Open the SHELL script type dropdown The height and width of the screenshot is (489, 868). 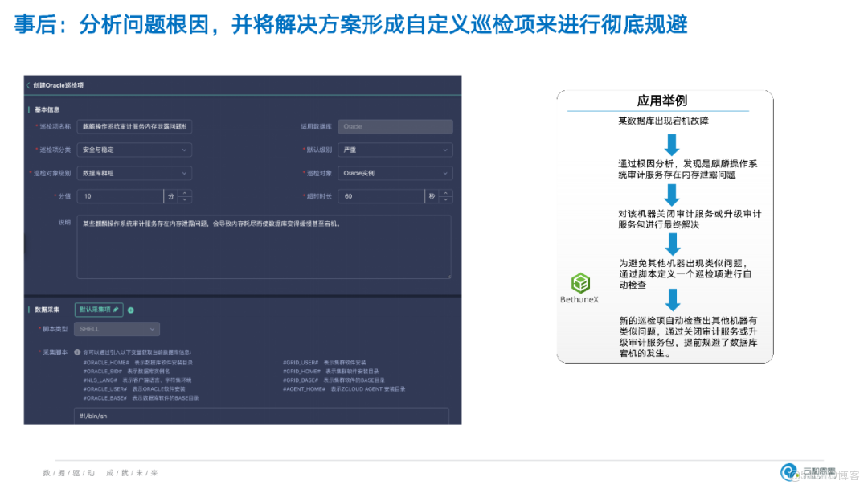coord(117,329)
